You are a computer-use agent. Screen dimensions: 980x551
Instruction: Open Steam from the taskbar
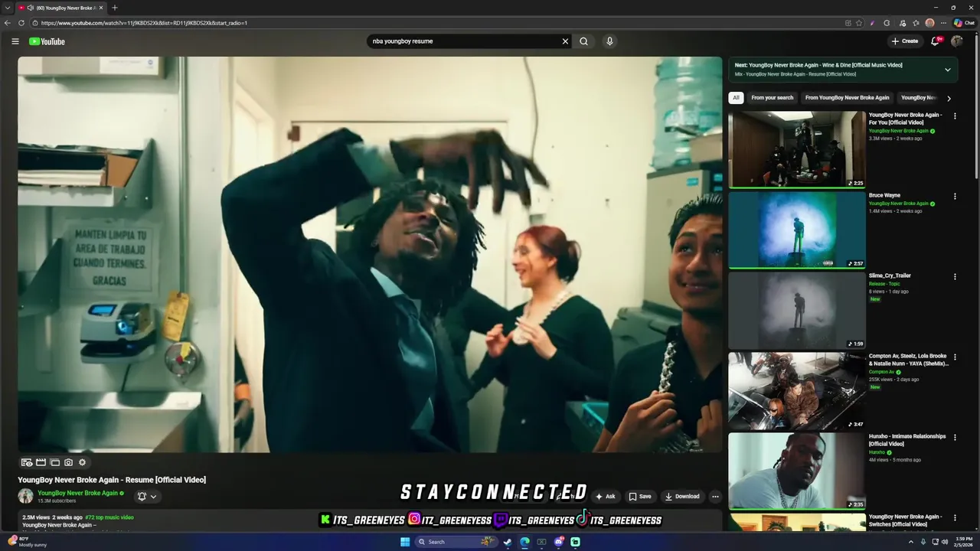pyautogui.click(x=507, y=542)
